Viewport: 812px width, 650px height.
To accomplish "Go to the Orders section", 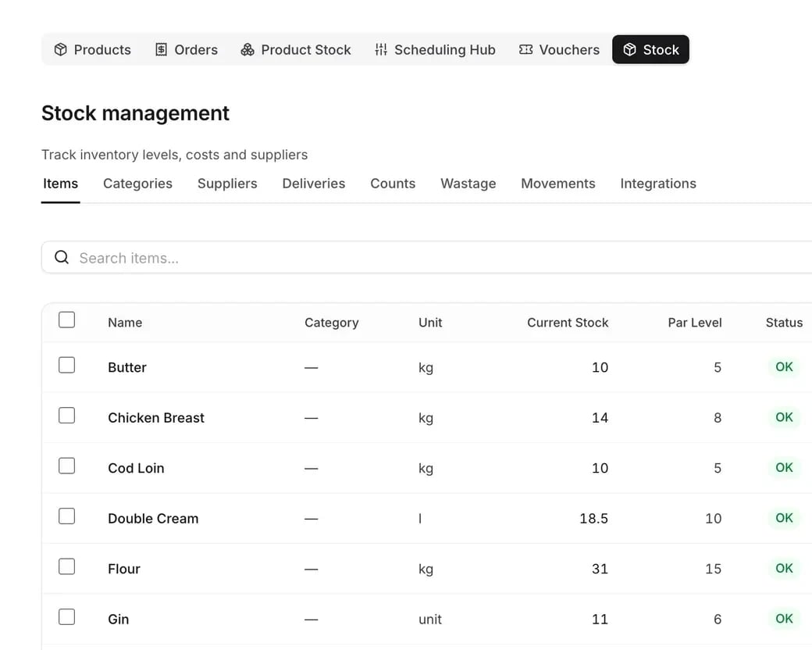I will [187, 49].
